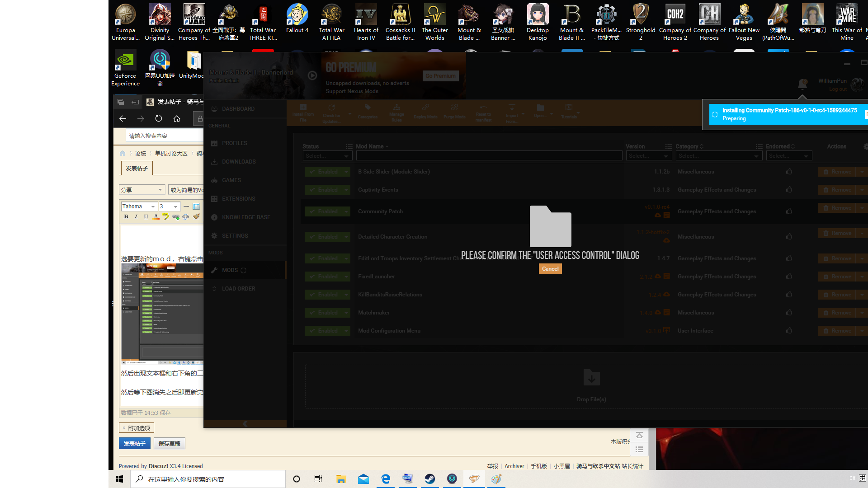Image resolution: width=868 pixels, height=488 pixels.
Task: Toggle Enabled state for KillBanditsRaiseRelations mod
Action: 324,295
